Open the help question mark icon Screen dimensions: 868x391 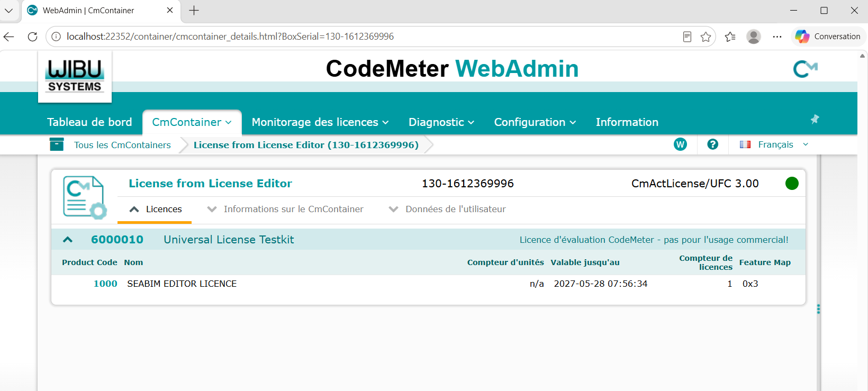[x=713, y=144]
